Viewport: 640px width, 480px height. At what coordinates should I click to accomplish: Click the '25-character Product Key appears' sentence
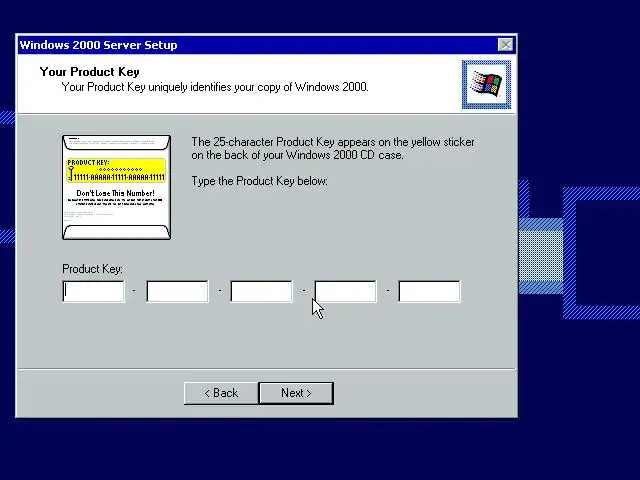click(x=333, y=149)
